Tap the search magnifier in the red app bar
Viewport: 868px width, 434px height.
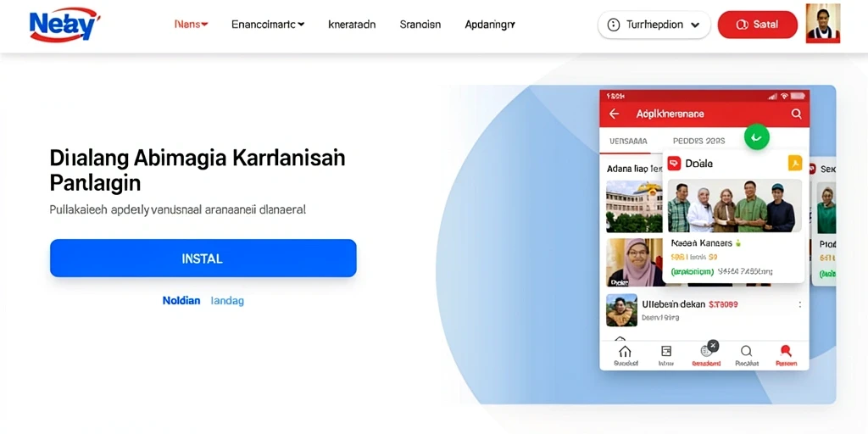tap(796, 114)
